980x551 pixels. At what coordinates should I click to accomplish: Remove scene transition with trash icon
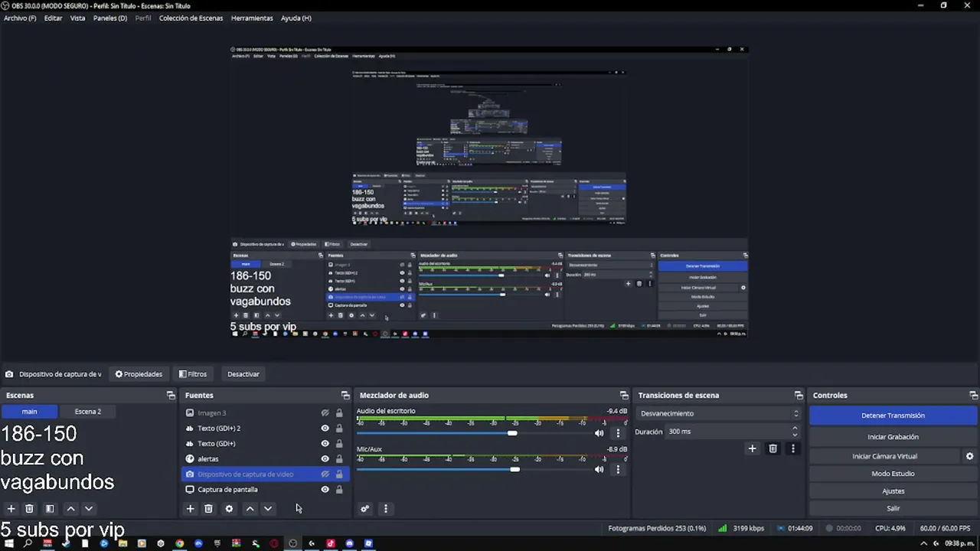coord(773,448)
